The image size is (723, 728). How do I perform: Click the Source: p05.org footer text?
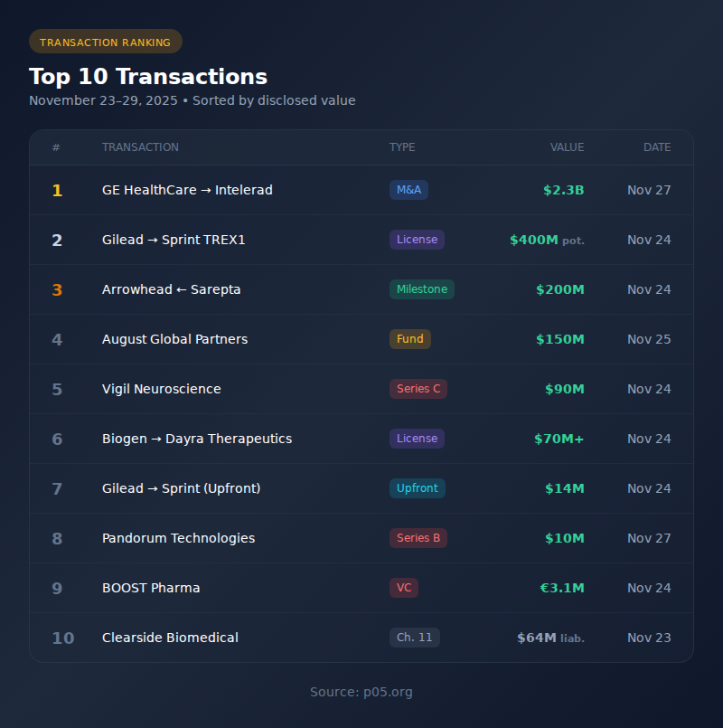click(361, 692)
